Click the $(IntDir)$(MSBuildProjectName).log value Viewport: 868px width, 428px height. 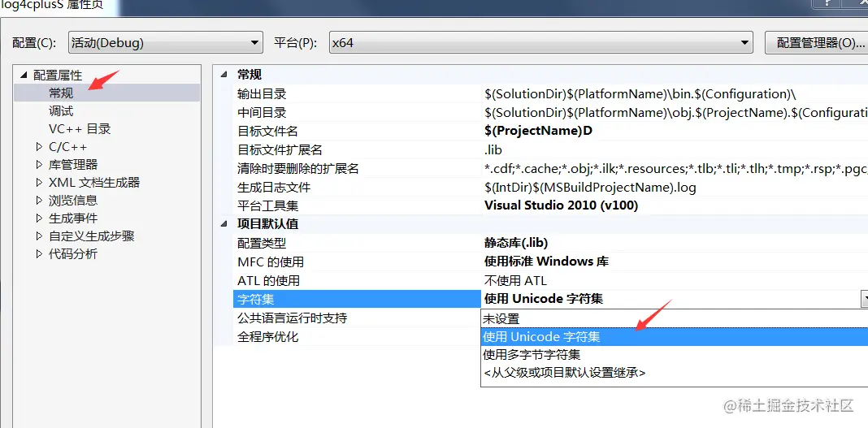[590, 187]
